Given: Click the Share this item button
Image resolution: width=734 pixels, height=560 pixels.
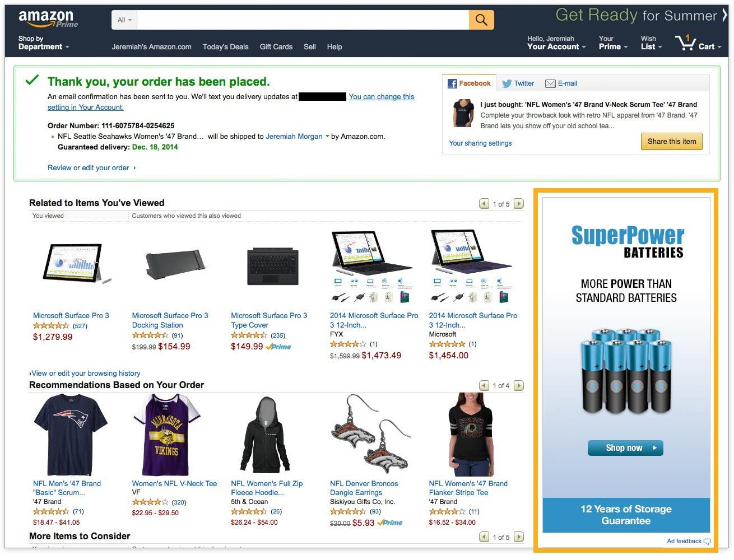Looking at the screenshot, I should coord(671,142).
